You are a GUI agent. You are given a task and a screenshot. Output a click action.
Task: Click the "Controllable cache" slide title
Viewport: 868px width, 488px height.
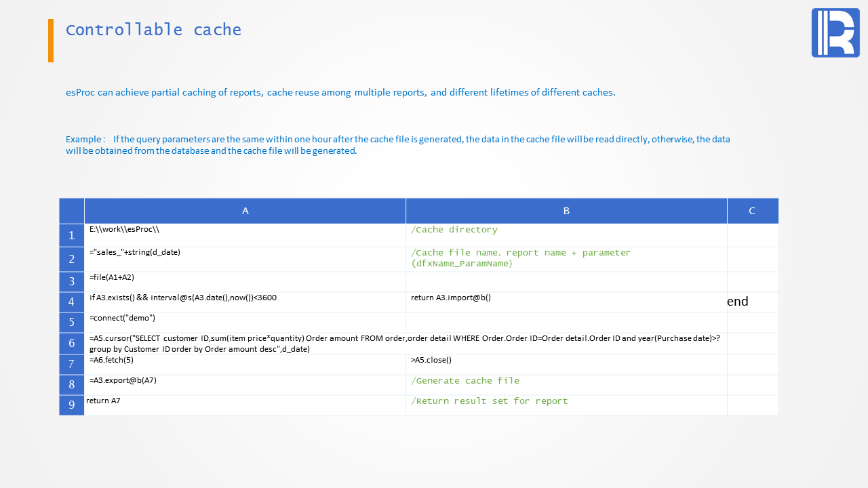[153, 30]
